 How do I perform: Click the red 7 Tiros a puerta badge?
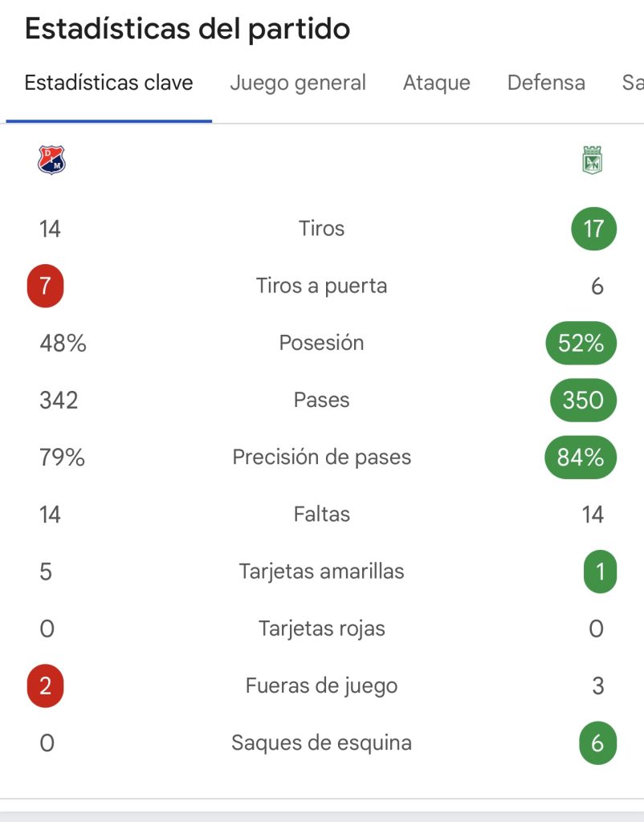[46, 286]
